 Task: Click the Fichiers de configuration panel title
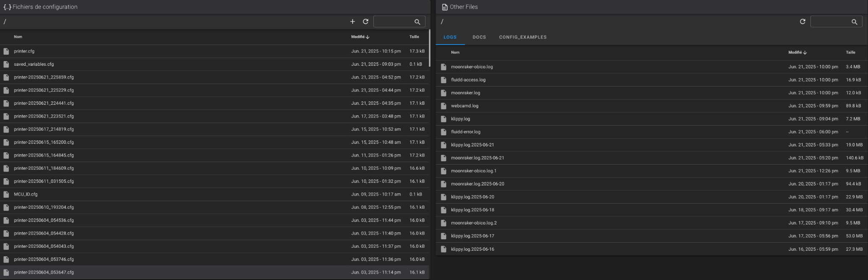click(45, 7)
